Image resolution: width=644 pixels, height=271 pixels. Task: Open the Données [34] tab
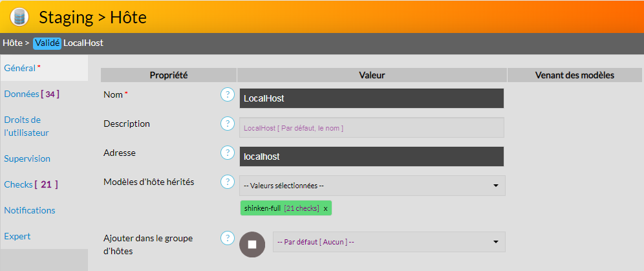31,94
